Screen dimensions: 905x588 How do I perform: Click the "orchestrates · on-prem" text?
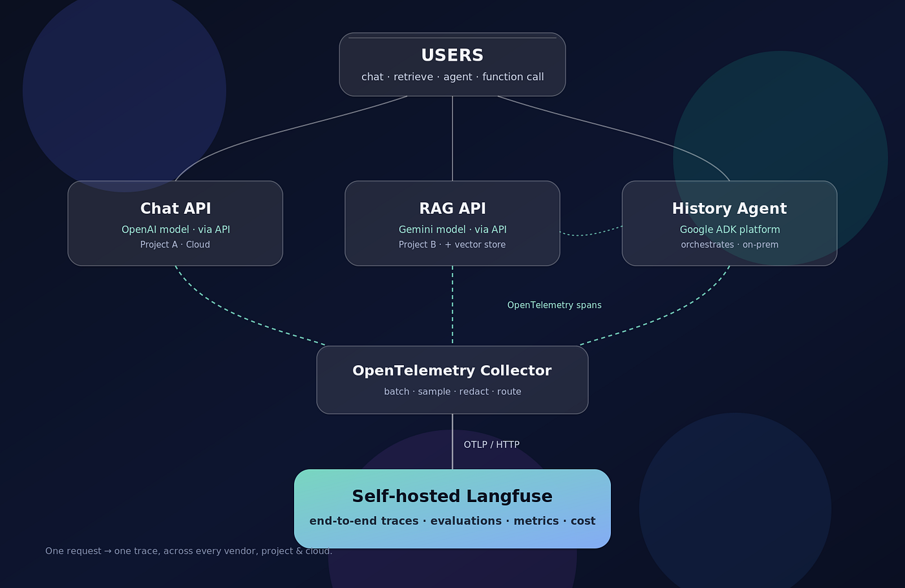coord(730,245)
